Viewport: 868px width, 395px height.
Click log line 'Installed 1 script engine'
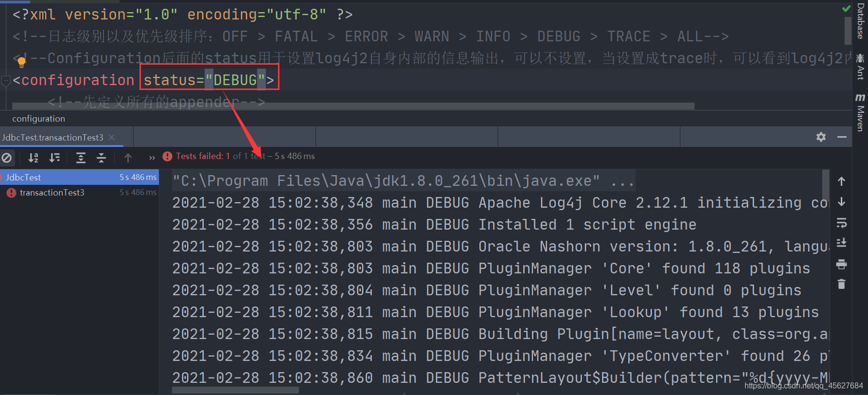click(x=434, y=225)
